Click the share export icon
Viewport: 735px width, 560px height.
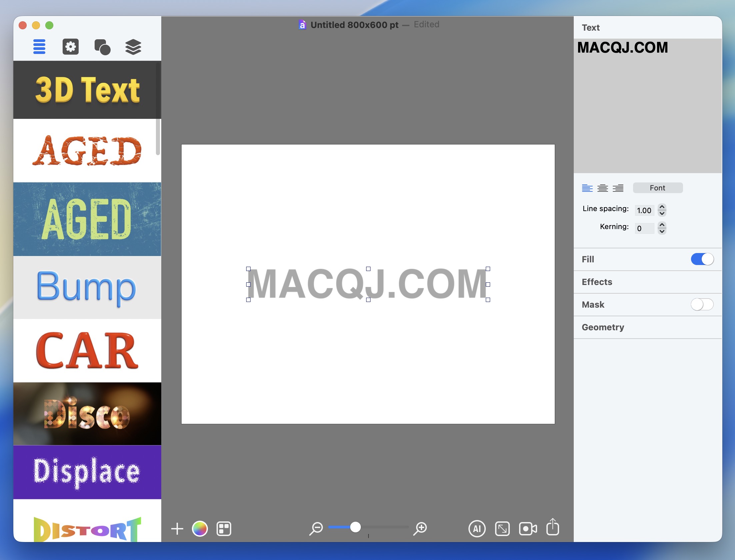[553, 527]
